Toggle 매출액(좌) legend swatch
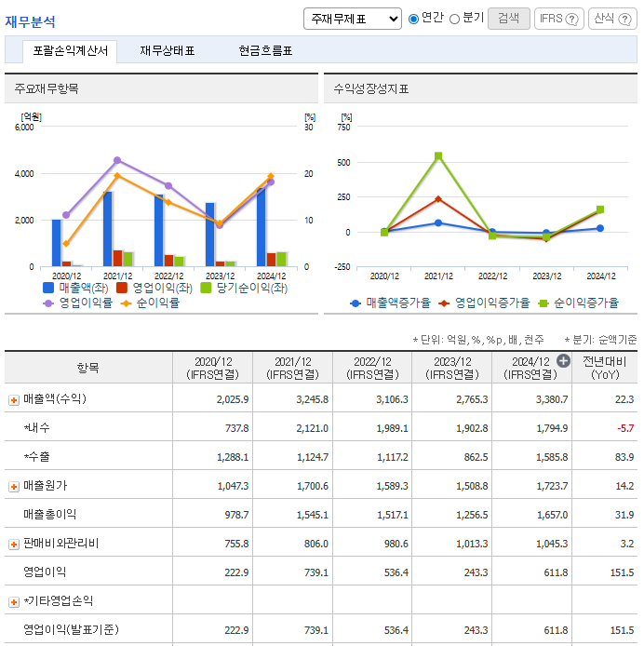Screen dimensions: 644x646 [48, 288]
